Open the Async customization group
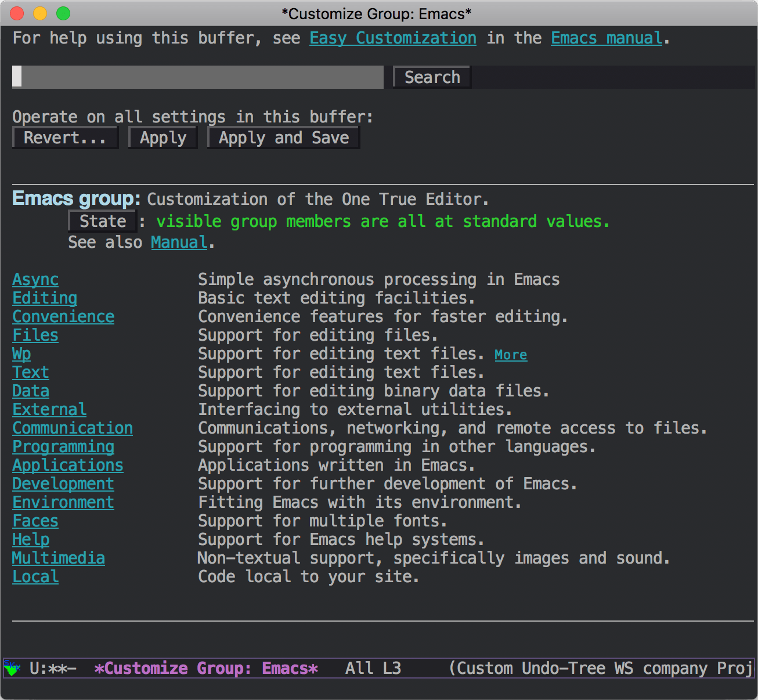The height and width of the screenshot is (700, 758). pyautogui.click(x=35, y=280)
